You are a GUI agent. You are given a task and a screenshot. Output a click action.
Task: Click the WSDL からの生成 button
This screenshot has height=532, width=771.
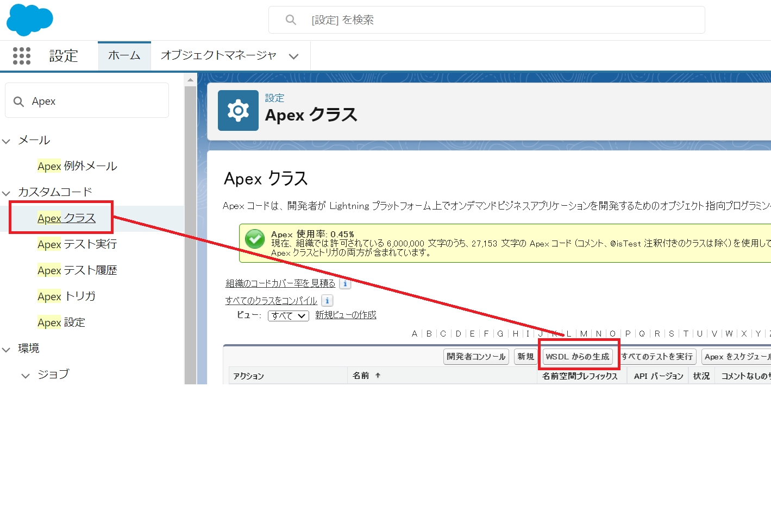coord(578,357)
